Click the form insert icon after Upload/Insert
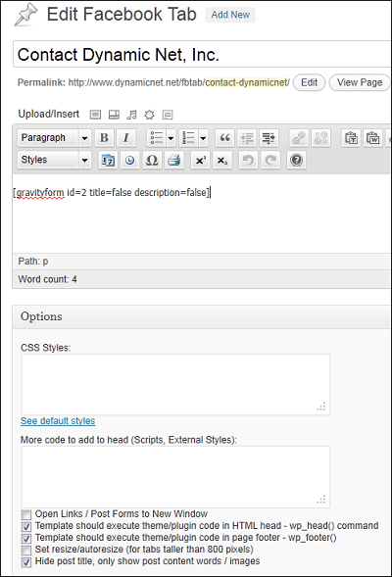This screenshot has height=577, width=392. click(168, 115)
